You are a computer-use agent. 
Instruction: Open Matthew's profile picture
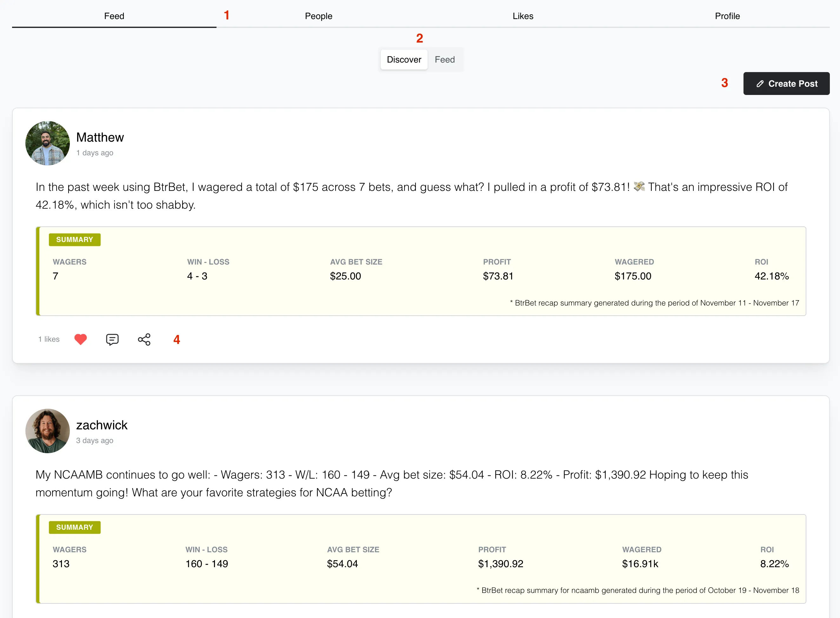tap(48, 143)
